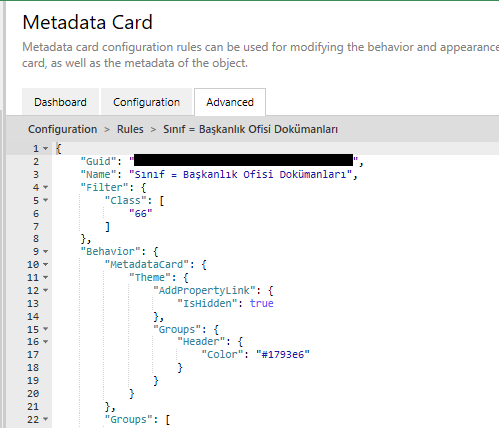The image size is (499, 428).
Task: Fold the Header object on line 16
Action: 46,342
